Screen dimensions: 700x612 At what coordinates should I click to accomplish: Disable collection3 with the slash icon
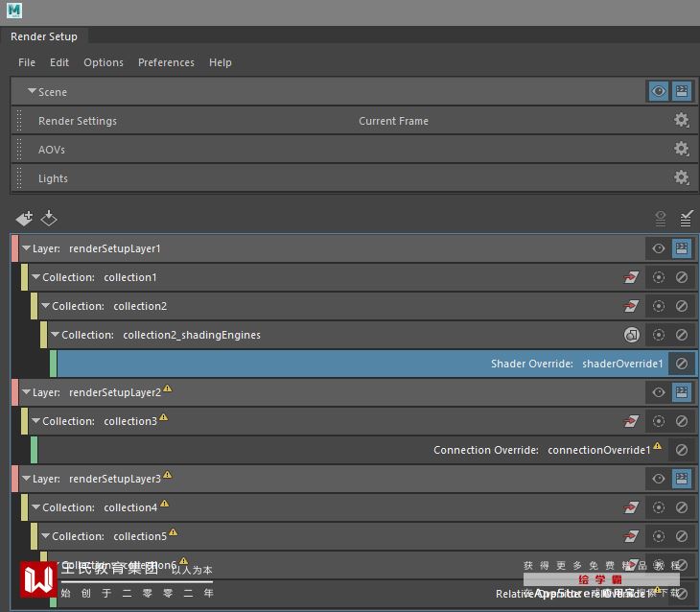coord(682,421)
